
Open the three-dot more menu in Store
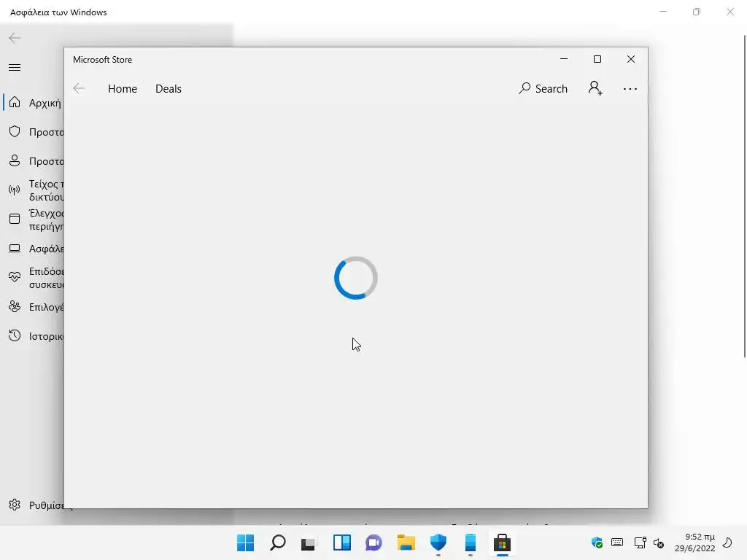[630, 88]
